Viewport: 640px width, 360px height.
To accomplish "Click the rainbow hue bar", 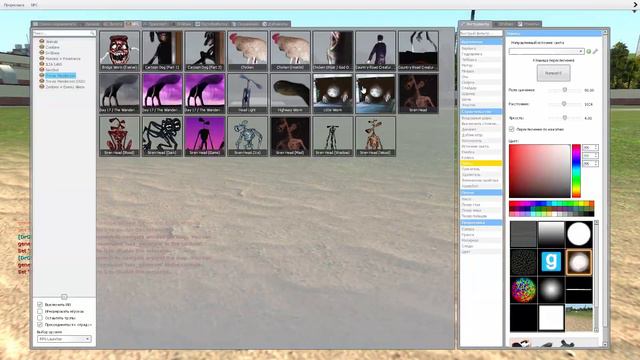I will (576, 171).
